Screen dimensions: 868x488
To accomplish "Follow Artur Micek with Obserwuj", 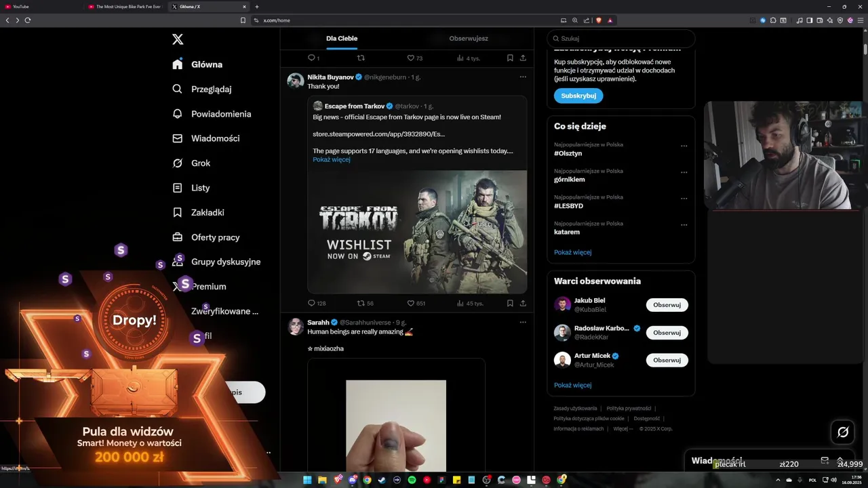I will pyautogui.click(x=667, y=360).
